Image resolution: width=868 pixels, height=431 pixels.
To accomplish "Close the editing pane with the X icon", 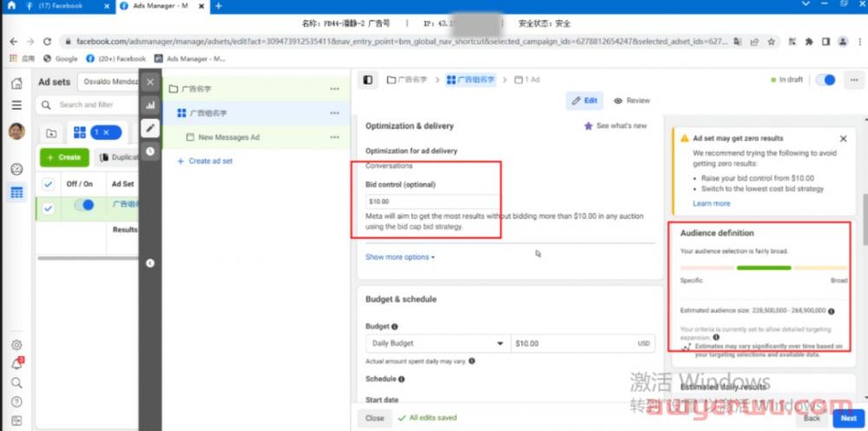I will tap(150, 83).
